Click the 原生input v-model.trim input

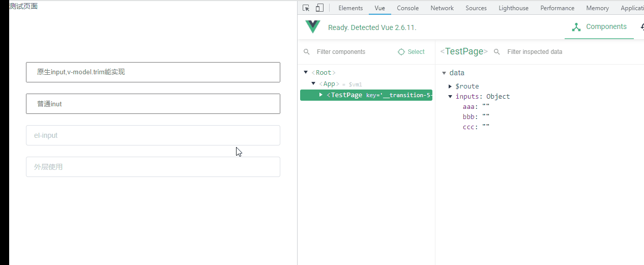tap(153, 72)
